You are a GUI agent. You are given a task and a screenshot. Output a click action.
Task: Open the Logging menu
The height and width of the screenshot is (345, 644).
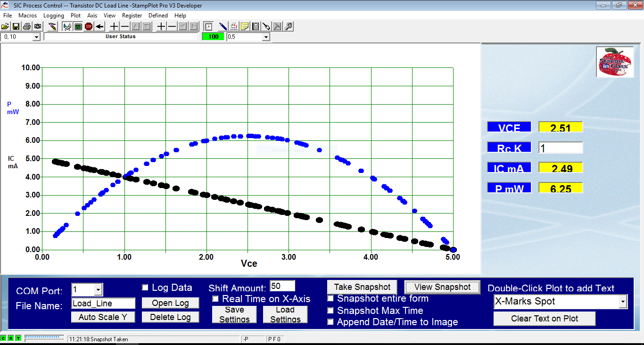pos(54,16)
